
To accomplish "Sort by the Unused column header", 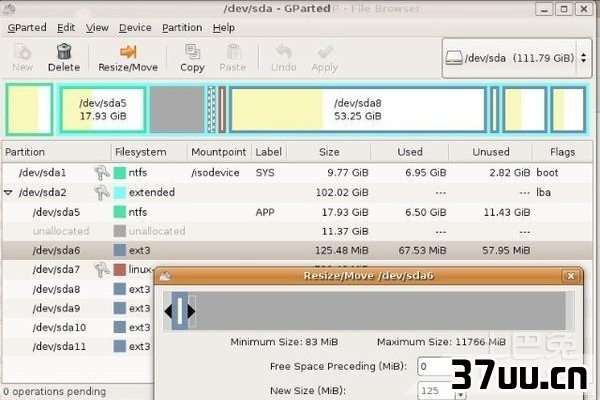I will [491, 152].
